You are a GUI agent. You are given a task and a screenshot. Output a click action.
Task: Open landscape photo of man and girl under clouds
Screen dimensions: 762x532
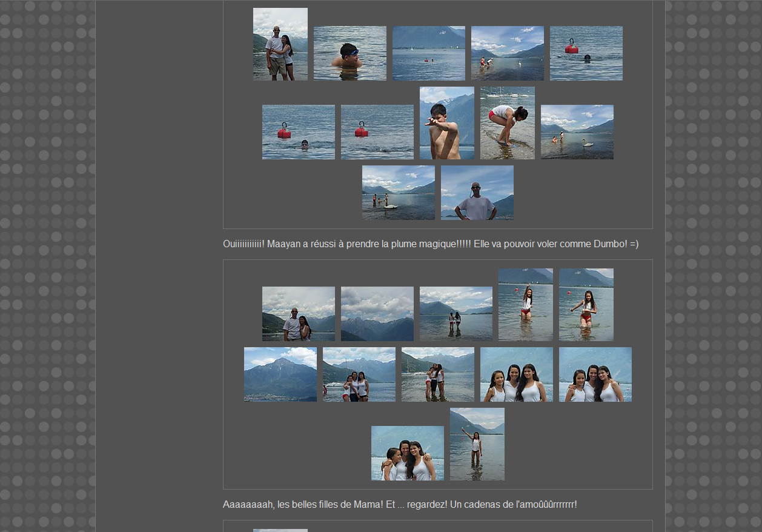pos(298,314)
